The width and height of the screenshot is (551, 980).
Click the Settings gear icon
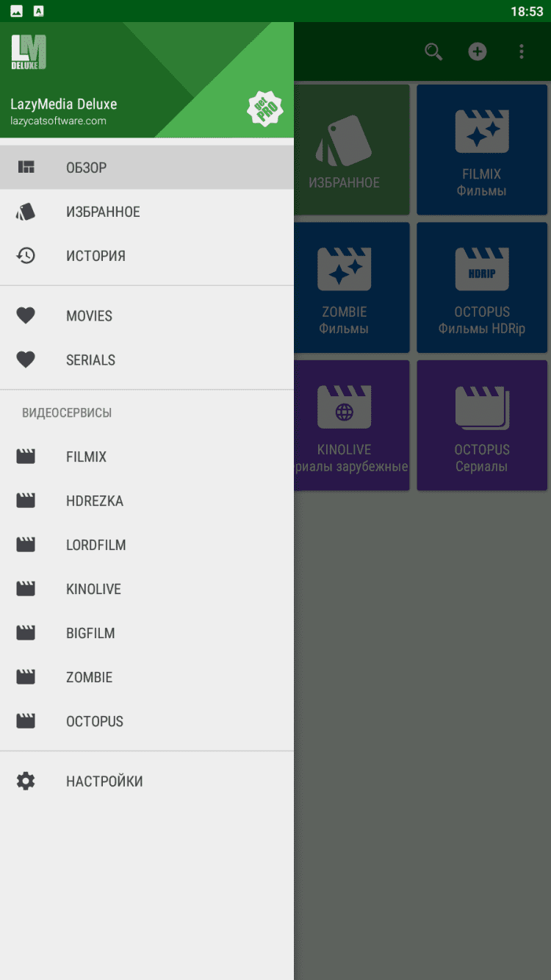[26, 781]
